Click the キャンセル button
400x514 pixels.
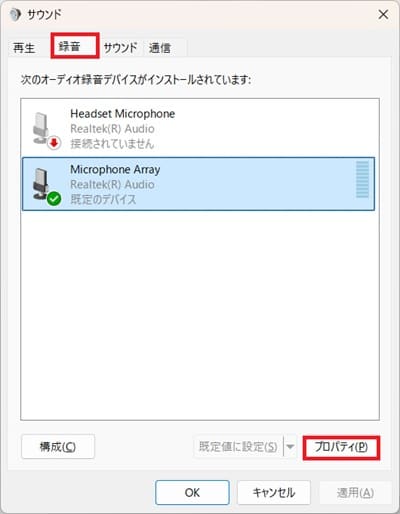click(274, 492)
